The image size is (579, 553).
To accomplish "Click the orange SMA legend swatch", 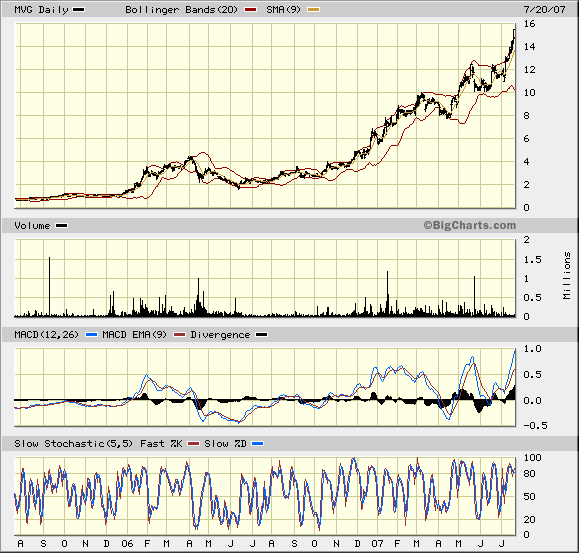I will 314,10.
